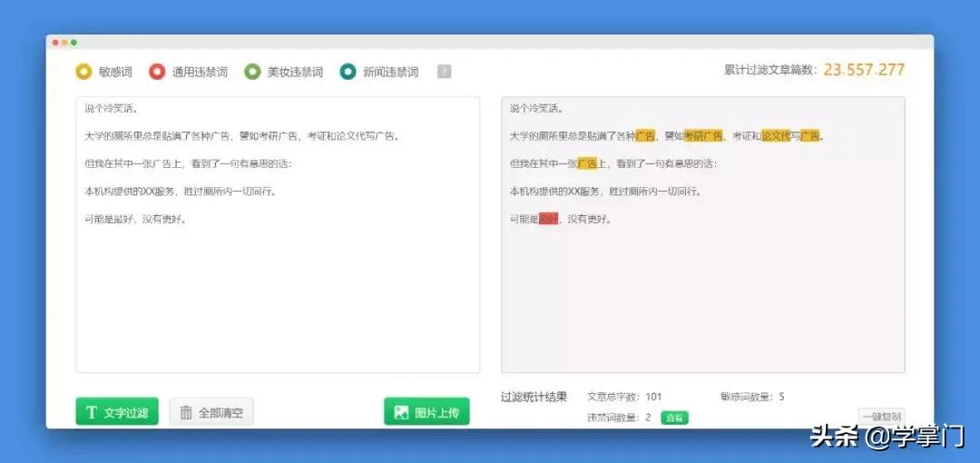Click the small green 查看 button

point(675,418)
